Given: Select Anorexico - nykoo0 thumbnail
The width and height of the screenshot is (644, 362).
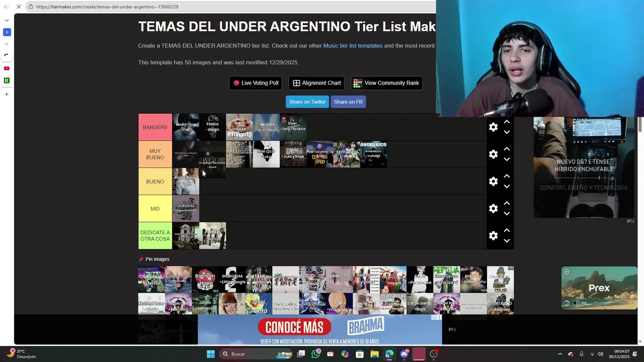Looking at the screenshot, I should pyautogui.click(x=374, y=154).
